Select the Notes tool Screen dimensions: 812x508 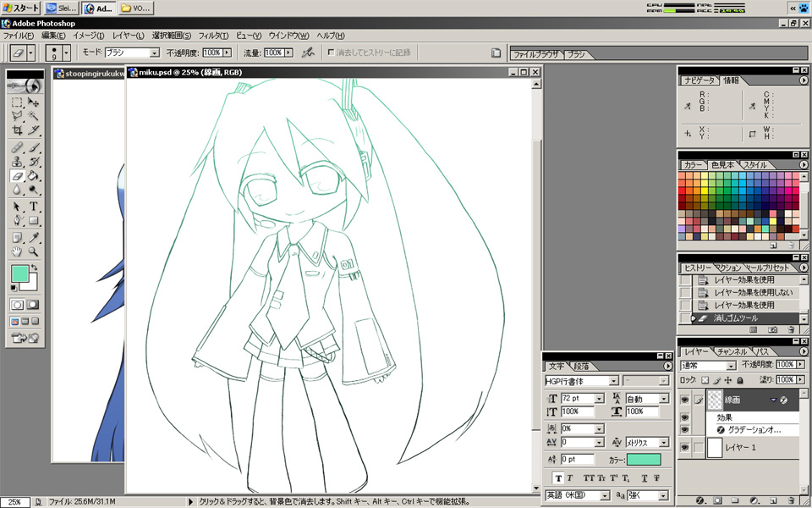tap(17, 238)
